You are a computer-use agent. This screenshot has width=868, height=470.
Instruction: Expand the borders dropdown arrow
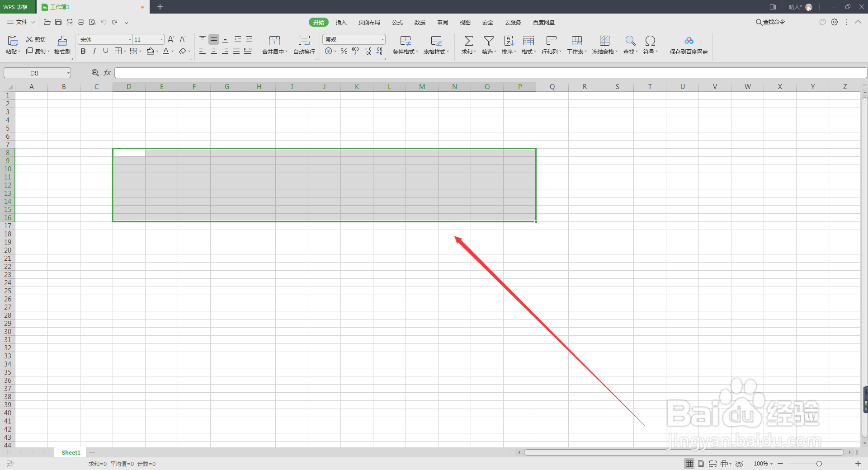[125, 52]
